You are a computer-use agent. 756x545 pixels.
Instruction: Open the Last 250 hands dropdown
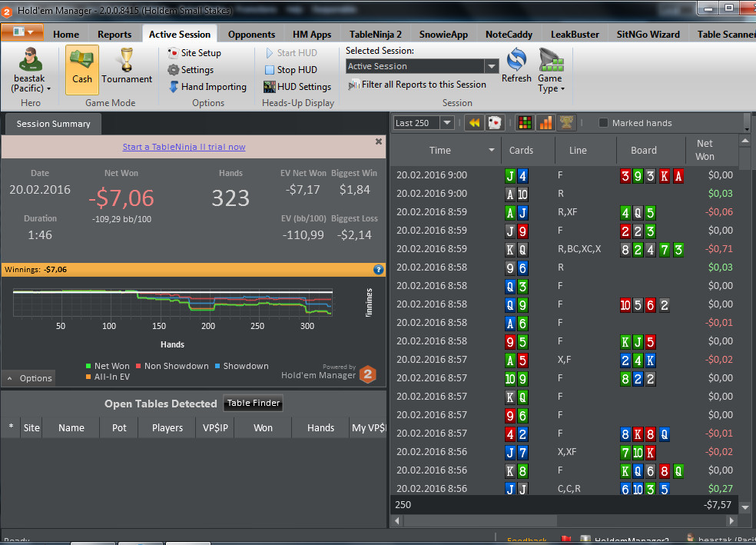tap(447, 123)
